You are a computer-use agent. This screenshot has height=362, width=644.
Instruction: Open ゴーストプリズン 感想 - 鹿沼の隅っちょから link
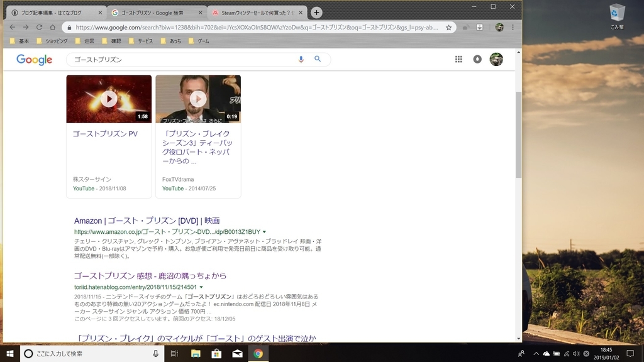coord(150,276)
